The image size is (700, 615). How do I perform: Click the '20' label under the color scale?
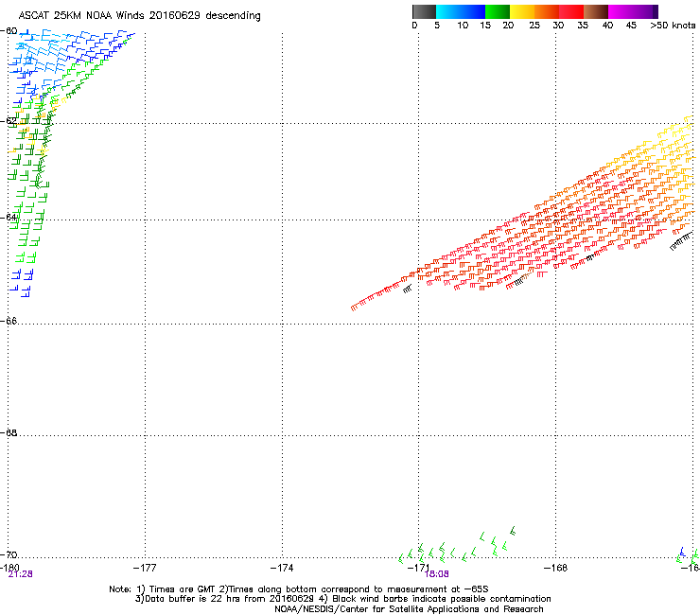tap(508, 26)
